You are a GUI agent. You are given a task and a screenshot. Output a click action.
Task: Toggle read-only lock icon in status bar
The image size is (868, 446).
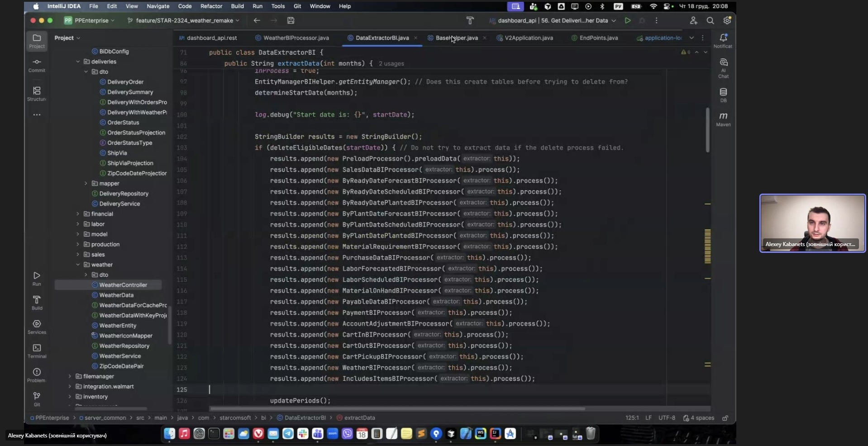725,418
